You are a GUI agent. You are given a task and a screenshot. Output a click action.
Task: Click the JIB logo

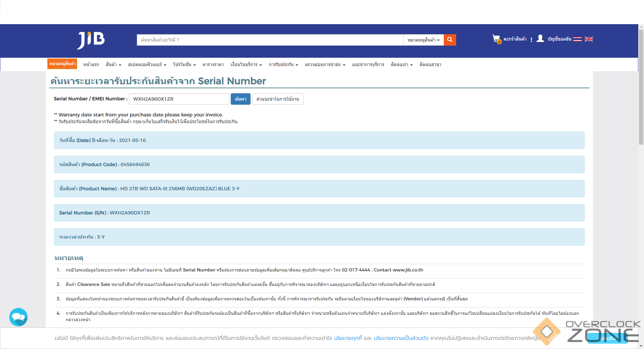click(x=91, y=40)
